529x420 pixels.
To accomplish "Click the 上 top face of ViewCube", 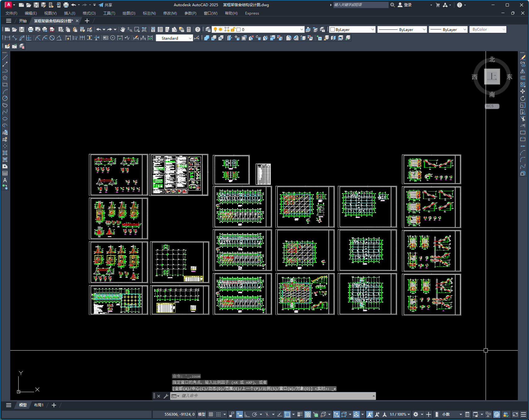I will tap(492, 77).
